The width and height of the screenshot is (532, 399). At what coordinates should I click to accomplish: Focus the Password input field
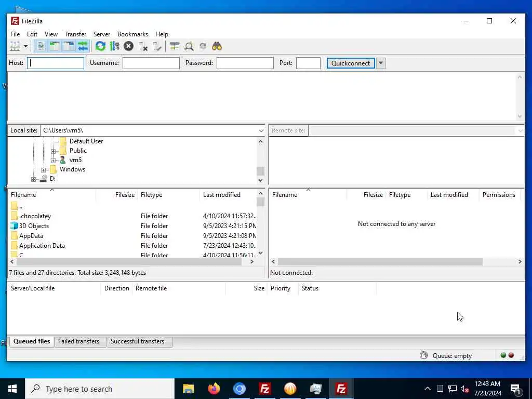coord(245,63)
